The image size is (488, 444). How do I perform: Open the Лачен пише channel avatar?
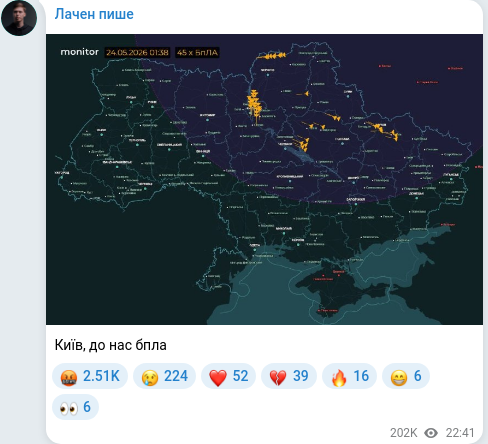(x=19, y=17)
